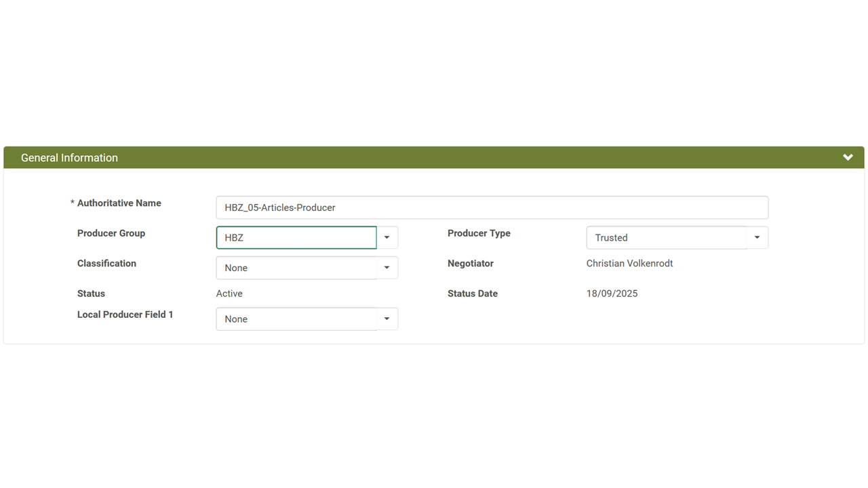Screen dimensions: 868x488
Task: Click the status date 18/09/2025
Action: [612, 293]
